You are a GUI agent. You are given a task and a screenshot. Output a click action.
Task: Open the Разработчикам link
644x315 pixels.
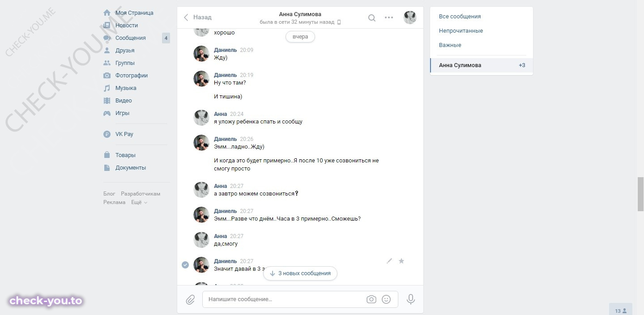(x=141, y=194)
